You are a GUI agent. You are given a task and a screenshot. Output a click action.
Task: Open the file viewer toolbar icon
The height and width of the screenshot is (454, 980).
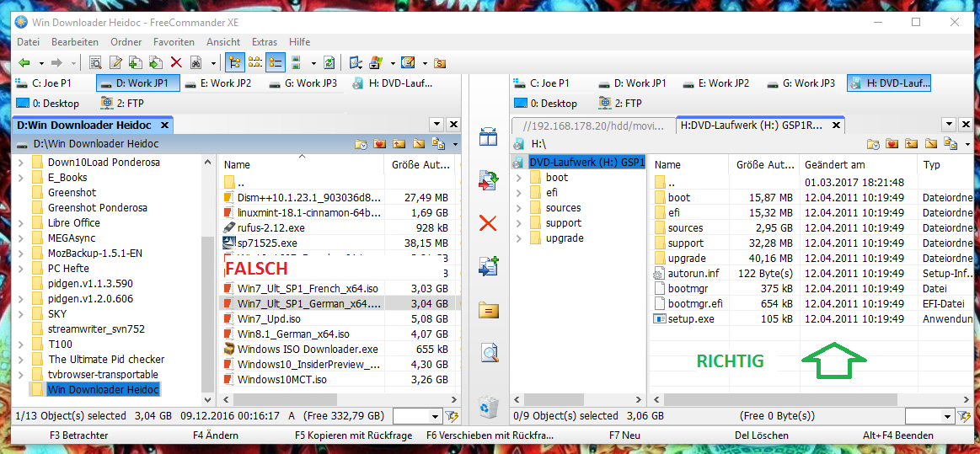95,62
